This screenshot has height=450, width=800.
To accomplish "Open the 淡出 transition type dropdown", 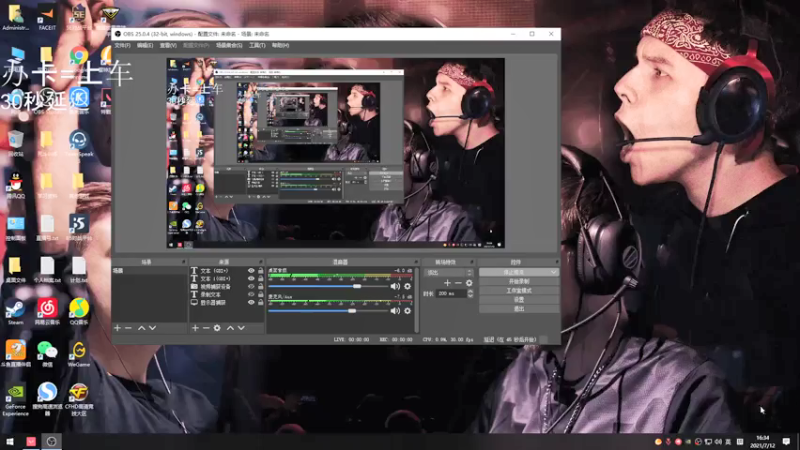I will point(449,272).
